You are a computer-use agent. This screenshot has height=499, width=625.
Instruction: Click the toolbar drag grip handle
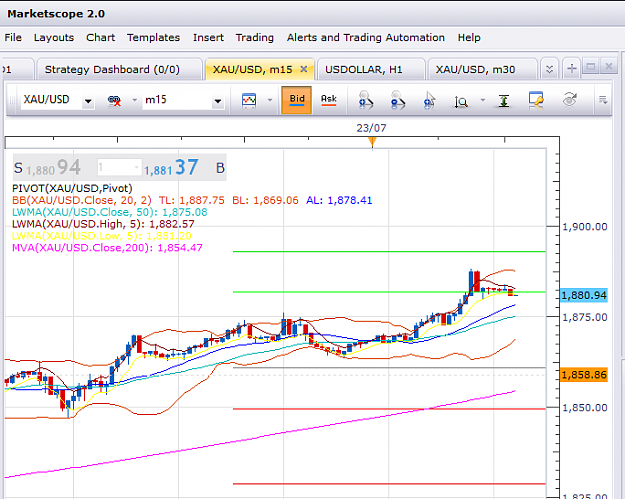point(12,100)
